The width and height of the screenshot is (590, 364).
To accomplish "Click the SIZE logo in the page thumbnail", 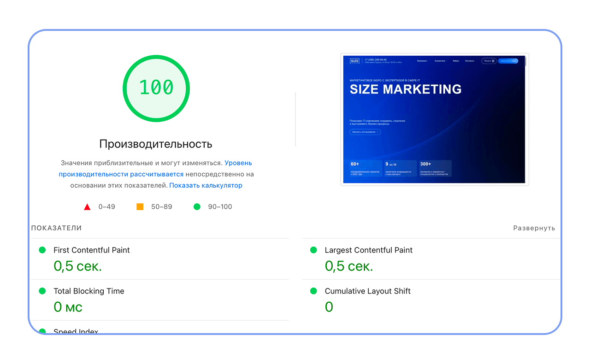I will (x=354, y=61).
